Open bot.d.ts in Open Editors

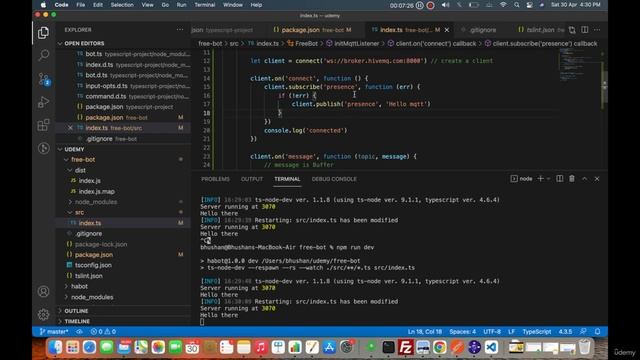[x=96, y=75]
